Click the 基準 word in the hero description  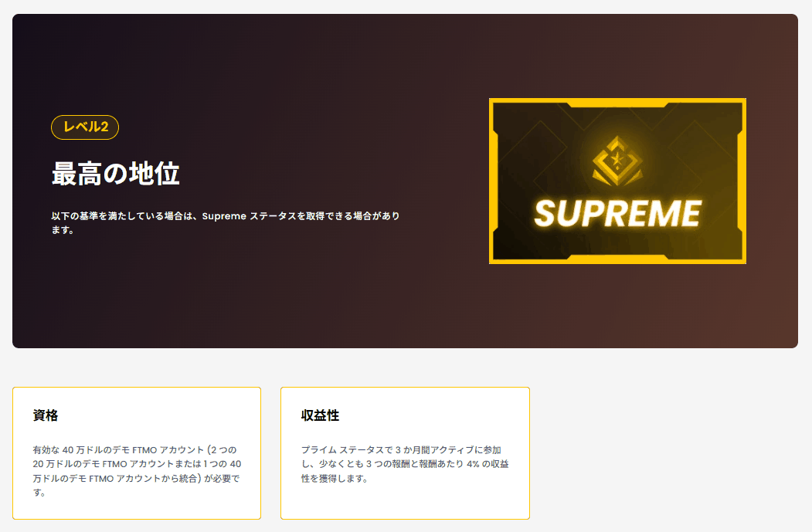89,215
